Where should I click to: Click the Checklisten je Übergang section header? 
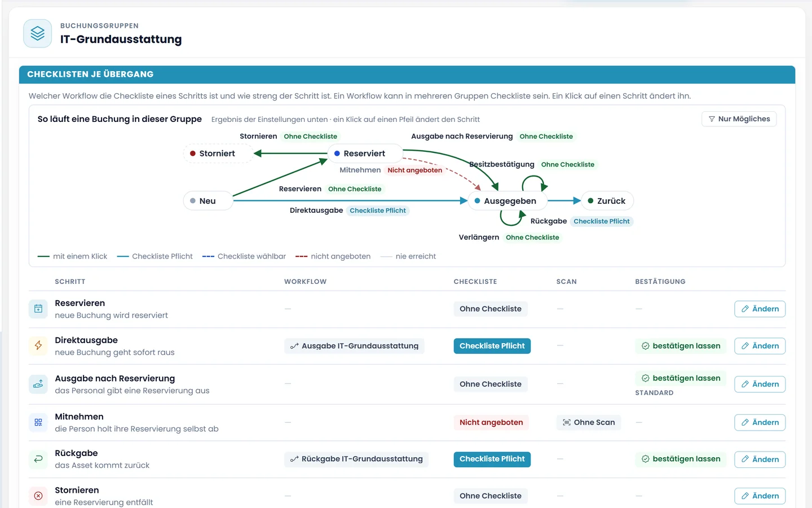(x=407, y=75)
